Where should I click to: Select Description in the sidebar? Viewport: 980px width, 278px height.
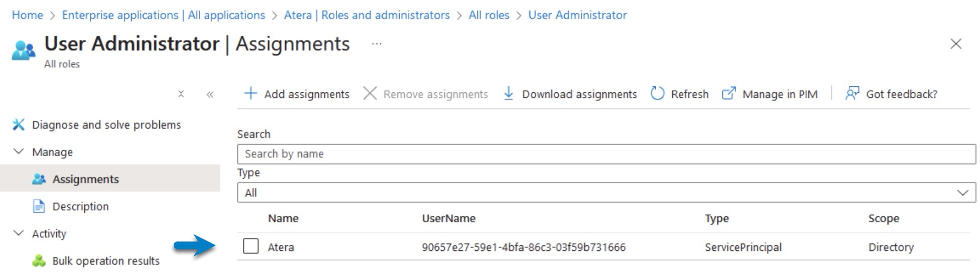pyautogui.click(x=80, y=206)
